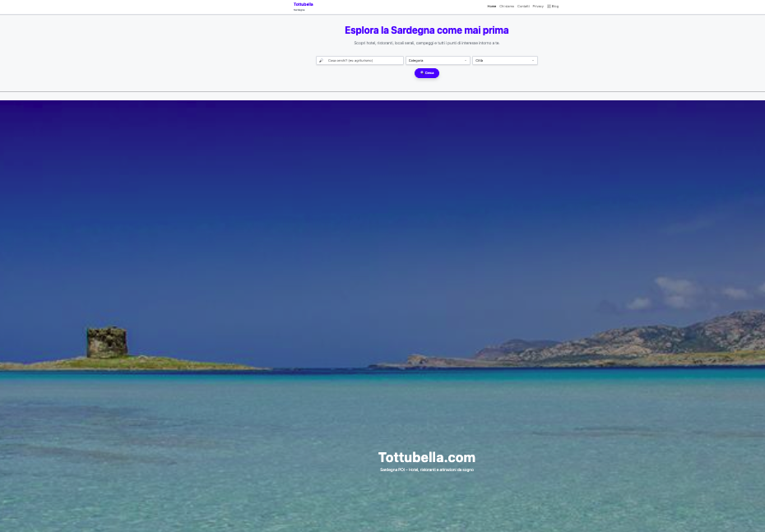Image resolution: width=765 pixels, height=532 pixels.
Task: Click the hero beach background image
Action: (x=382, y=288)
